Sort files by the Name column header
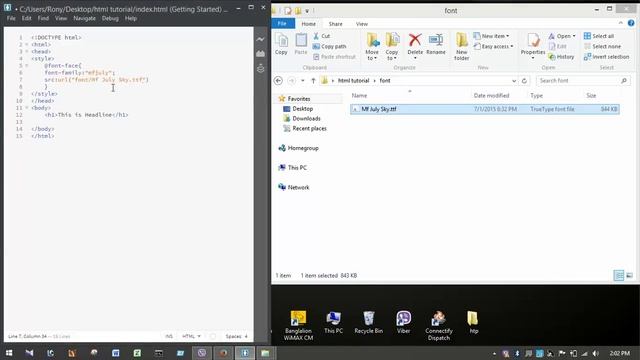640x360 pixels. click(x=360, y=96)
